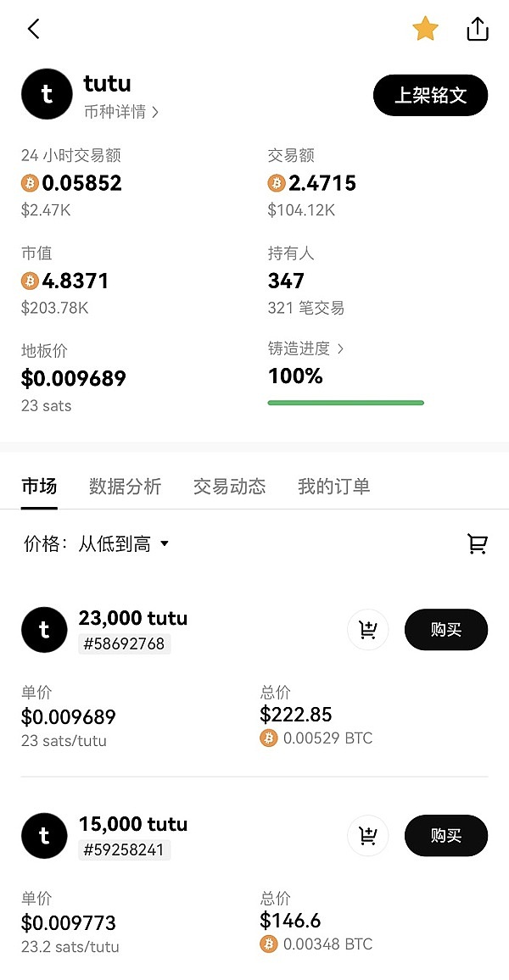Tap the 23,000 tutu listing avatar

click(x=44, y=630)
